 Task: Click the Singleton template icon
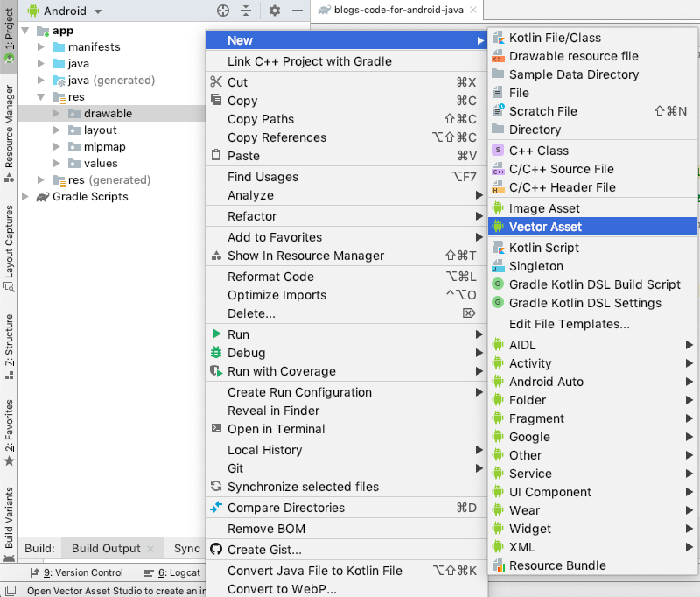498,266
